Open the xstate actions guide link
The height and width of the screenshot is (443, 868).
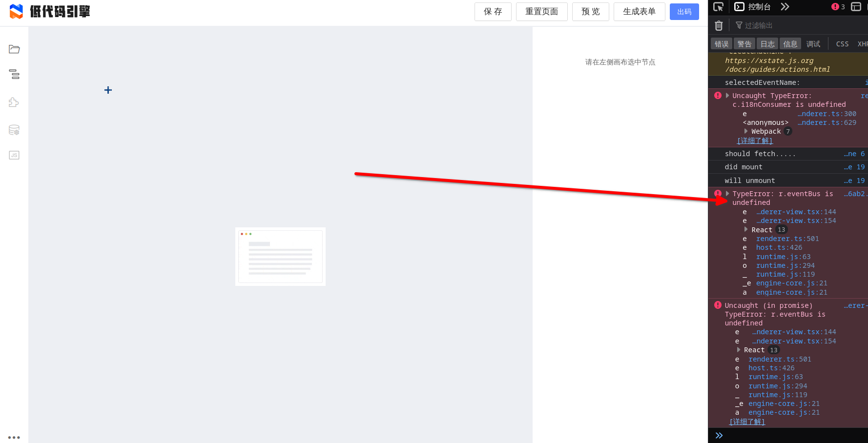click(x=776, y=65)
